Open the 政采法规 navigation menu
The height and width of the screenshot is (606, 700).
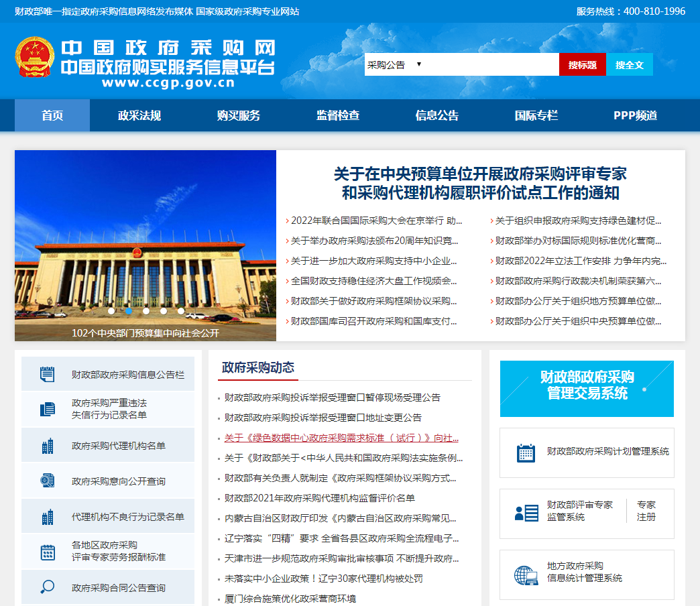coord(139,115)
